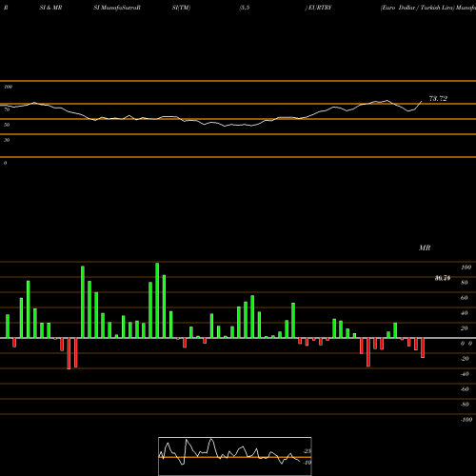
Task: Click the 'SI MunafaSutraR' header text
Action: pos(117,8)
